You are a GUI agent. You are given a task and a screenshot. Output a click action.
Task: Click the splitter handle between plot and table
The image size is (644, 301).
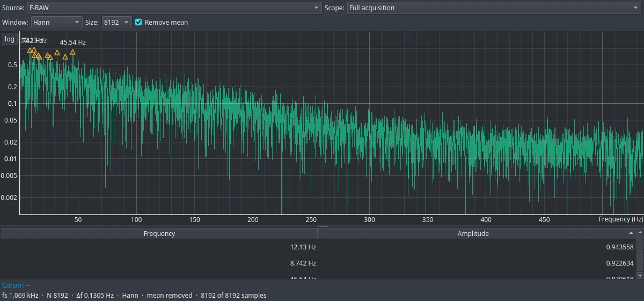[322, 226]
